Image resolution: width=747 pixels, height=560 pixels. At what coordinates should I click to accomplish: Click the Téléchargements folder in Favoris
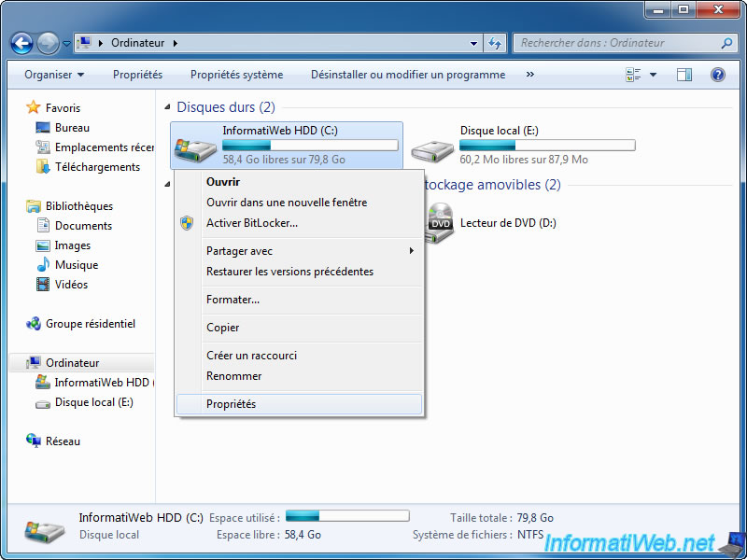97,167
